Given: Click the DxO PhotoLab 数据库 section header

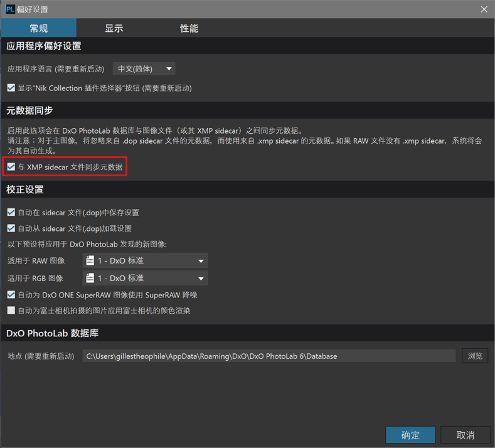Looking at the screenshot, I should [53, 333].
